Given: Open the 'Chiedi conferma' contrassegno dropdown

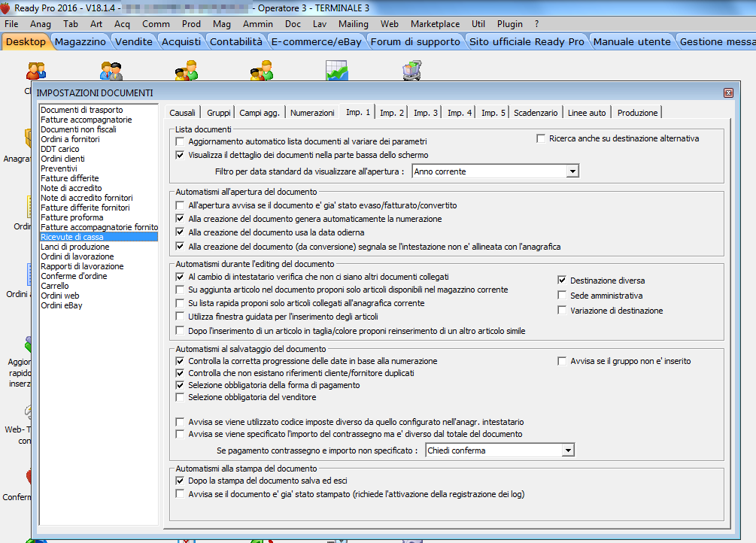Looking at the screenshot, I should tap(568, 450).
